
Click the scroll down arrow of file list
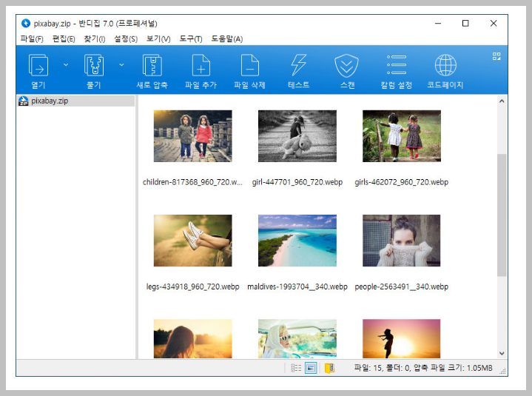pos(502,353)
